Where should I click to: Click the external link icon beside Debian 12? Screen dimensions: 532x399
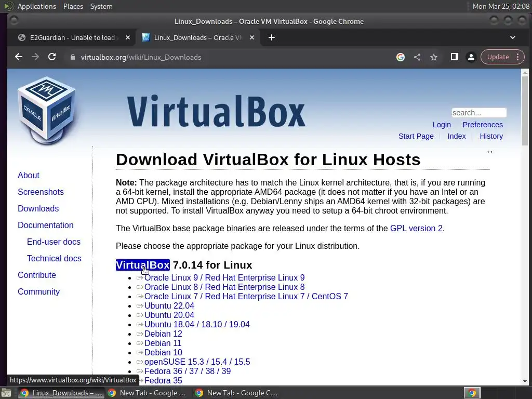click(140, 334)
